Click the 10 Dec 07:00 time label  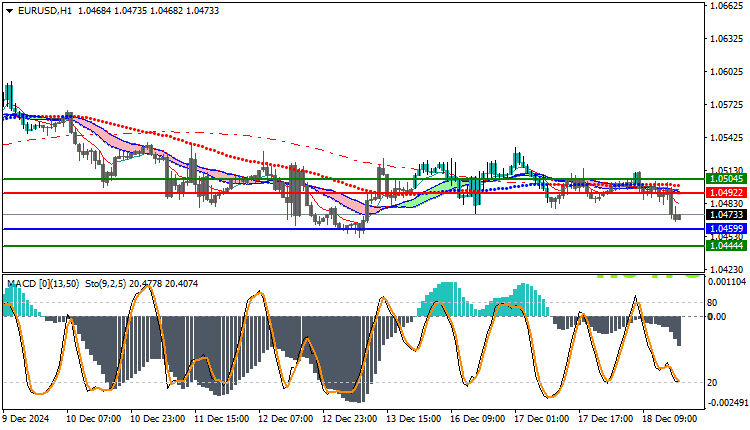pyautogui.click(x=93, y=419)
